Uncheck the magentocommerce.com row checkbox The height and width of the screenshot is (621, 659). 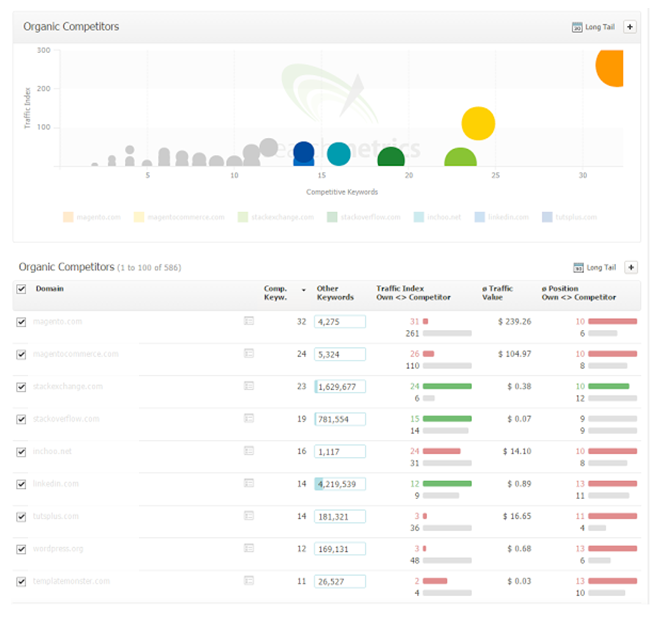coord(21,354)
